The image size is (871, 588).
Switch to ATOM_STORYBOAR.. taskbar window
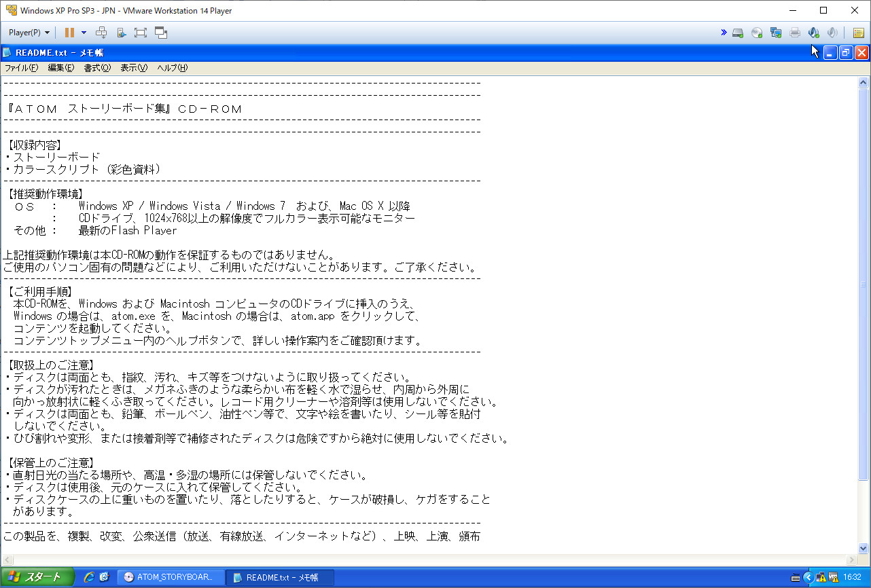tap(171, 577)
